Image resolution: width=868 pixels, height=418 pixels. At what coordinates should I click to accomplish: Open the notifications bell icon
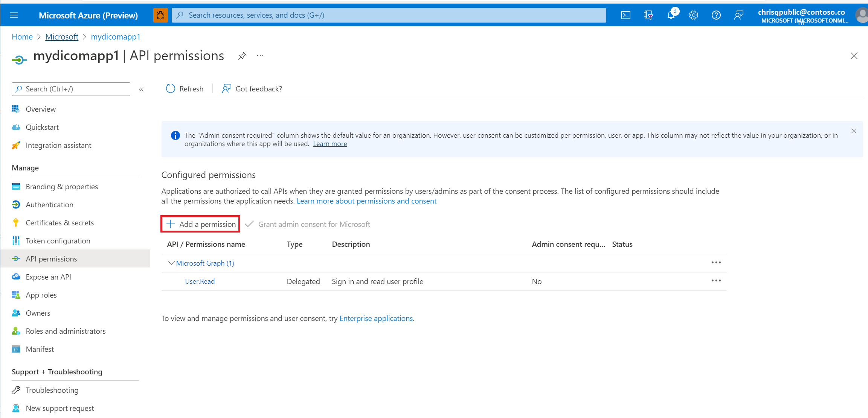(x=671, y=15)
